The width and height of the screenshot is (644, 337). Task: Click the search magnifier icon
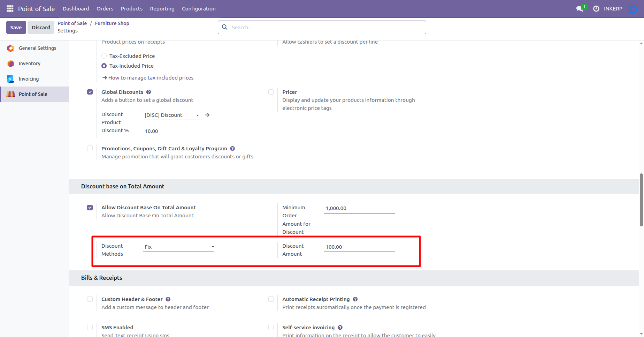[225, 27]
